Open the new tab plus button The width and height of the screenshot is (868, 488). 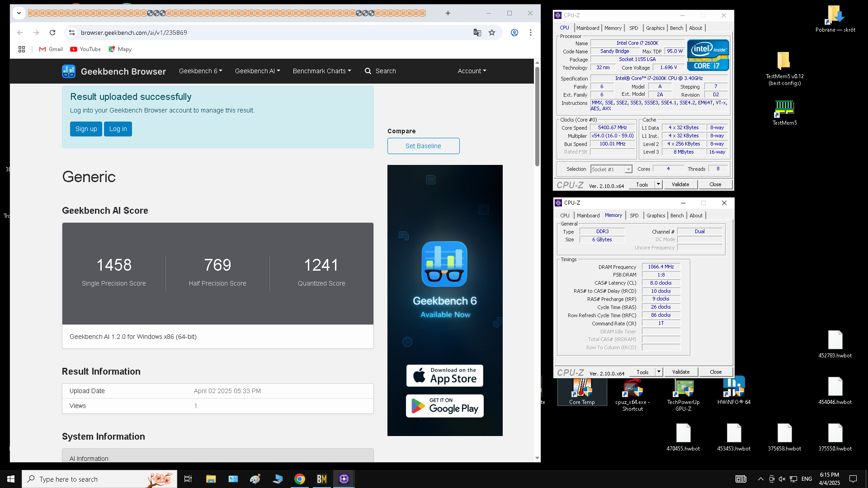click(x=448, y=13)
